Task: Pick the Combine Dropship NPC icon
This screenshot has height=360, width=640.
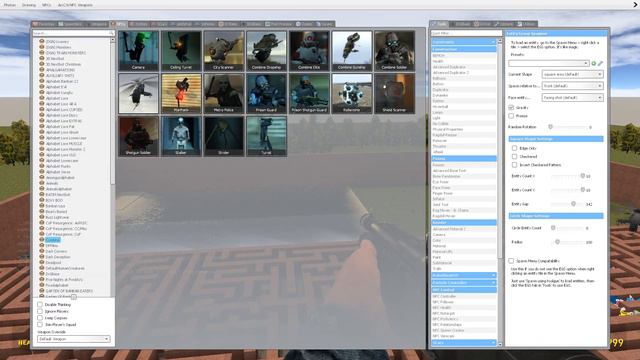Action: click(x=266, y=51)
